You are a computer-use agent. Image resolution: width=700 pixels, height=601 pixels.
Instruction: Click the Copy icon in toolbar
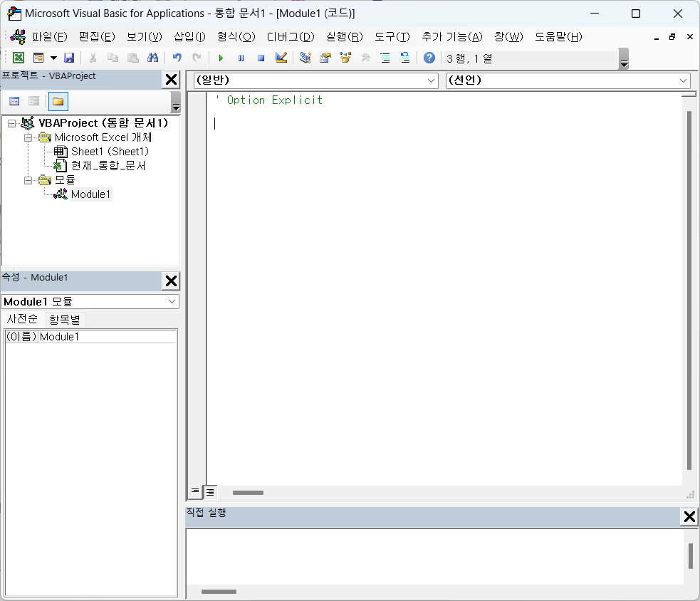tap(113, 58)
